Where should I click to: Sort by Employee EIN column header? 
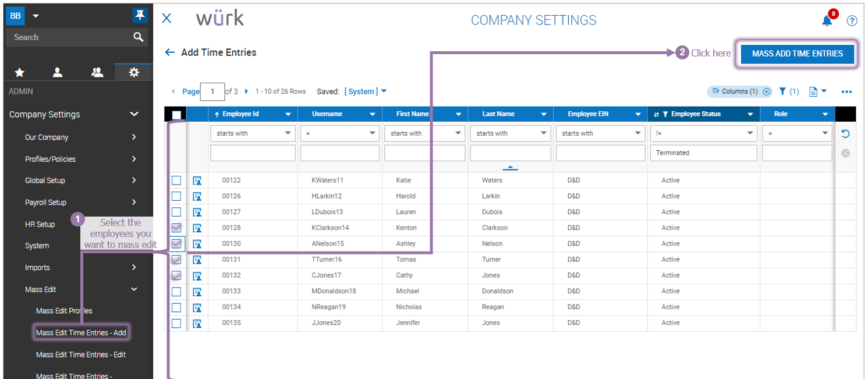(x=588, y=114)
